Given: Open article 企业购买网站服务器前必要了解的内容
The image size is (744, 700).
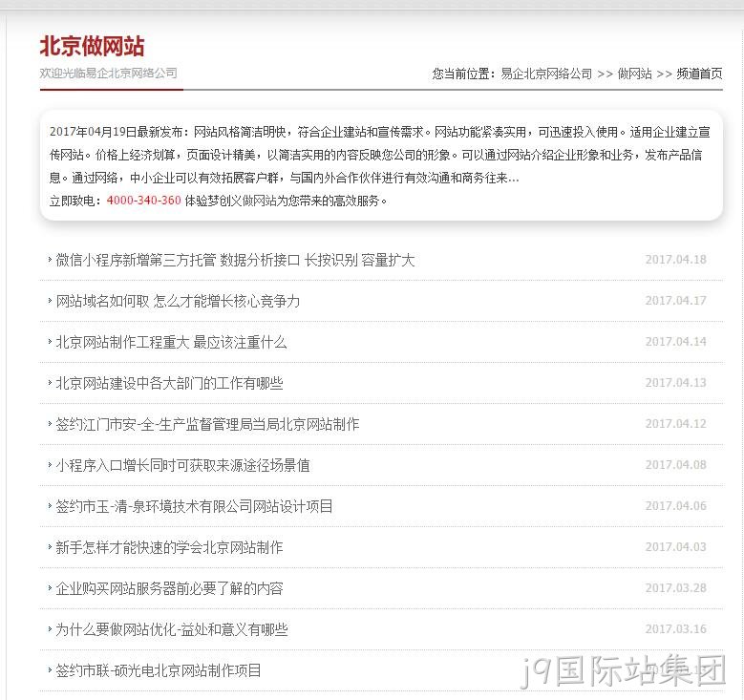Looking at the screenshot, I should (169, 588).
